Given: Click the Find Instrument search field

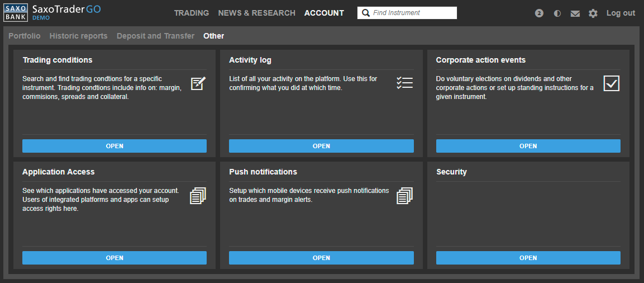Looking at the screenshot, I should [412, 13].
